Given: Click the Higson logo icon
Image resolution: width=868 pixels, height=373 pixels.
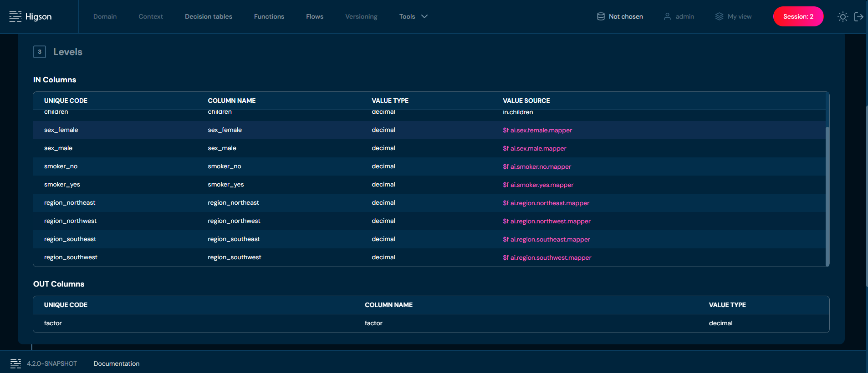Looking at the screenshot, I should pos(15,16).
